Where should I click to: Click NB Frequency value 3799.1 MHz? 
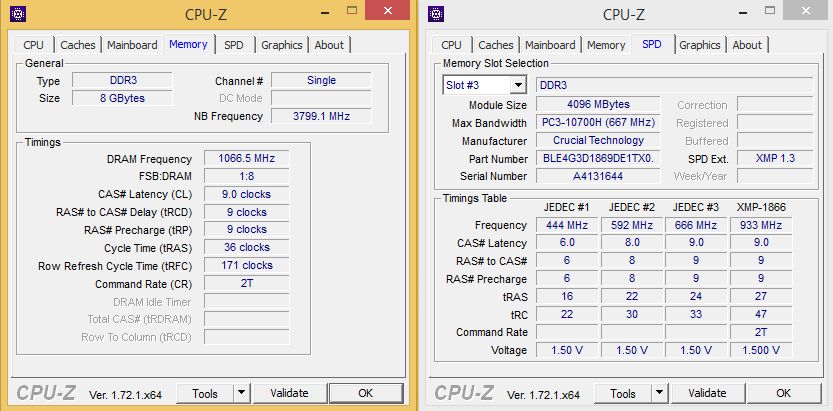(x=321, y=116)
